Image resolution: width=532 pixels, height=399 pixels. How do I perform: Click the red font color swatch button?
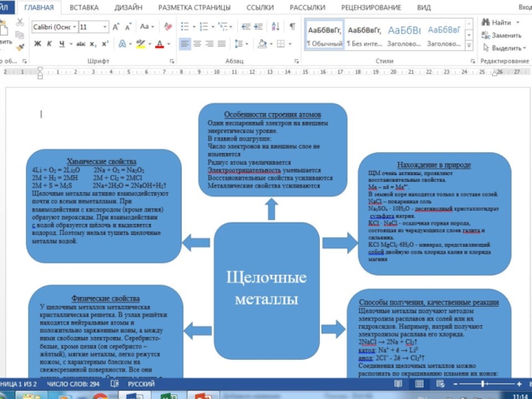[x=160, y=44]
